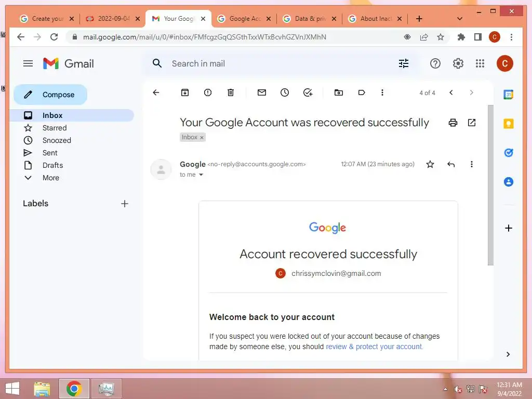Screen dimensions: 532x399
Task: Open Google Keep side panel
Action: pos(508,124)
